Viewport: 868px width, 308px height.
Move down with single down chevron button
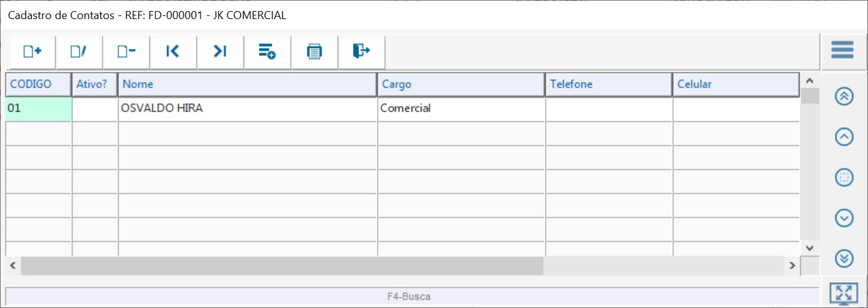[x=844, y=218]
